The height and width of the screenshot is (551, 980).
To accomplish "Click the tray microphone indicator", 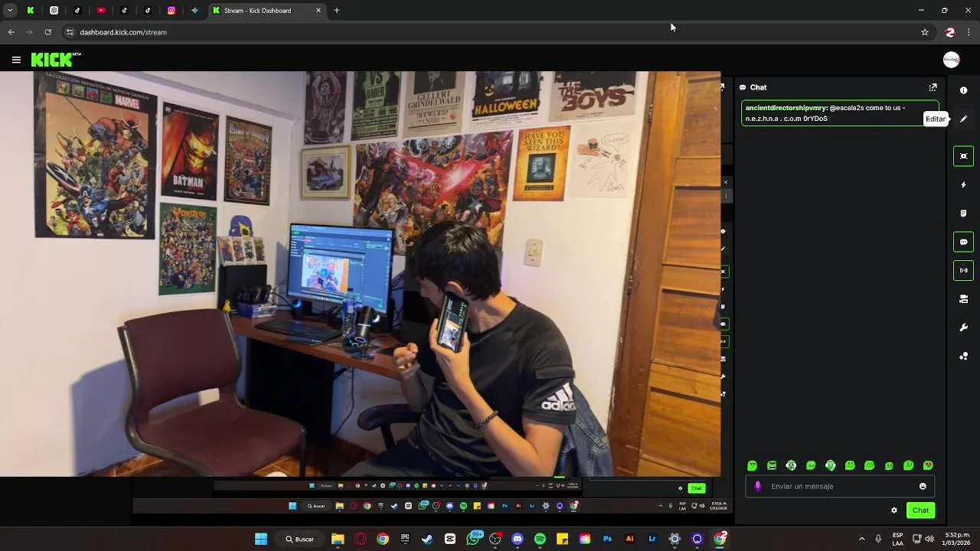I will tap(878, 539).
